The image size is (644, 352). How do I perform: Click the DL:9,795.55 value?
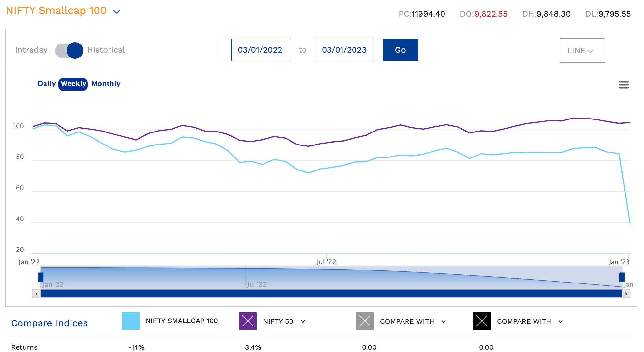coord(608,14)
